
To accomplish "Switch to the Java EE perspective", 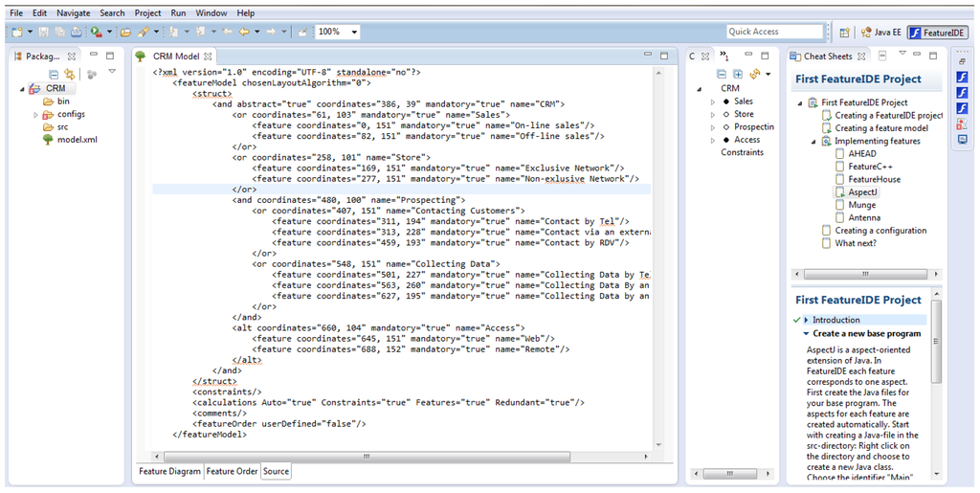I will coord(881,32).
